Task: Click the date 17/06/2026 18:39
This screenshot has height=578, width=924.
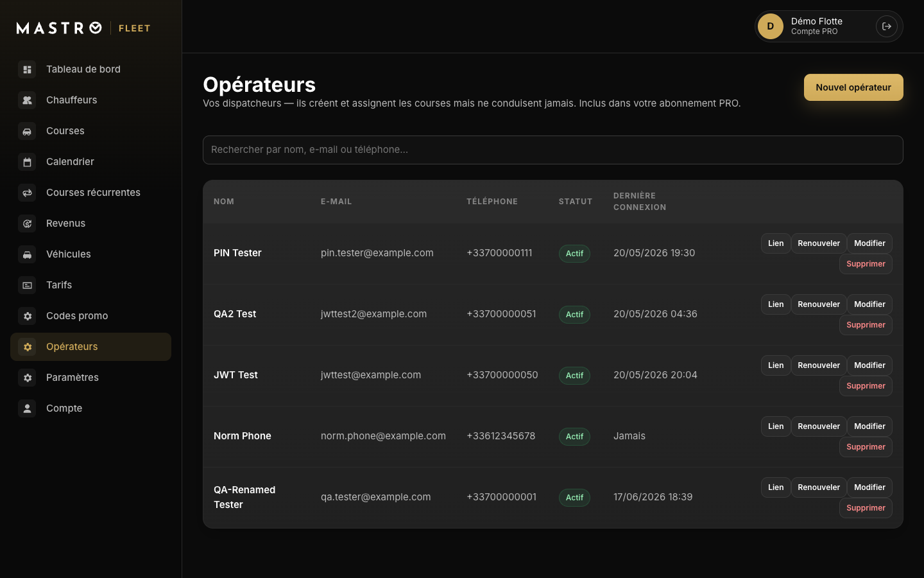Action: (653, 497)
